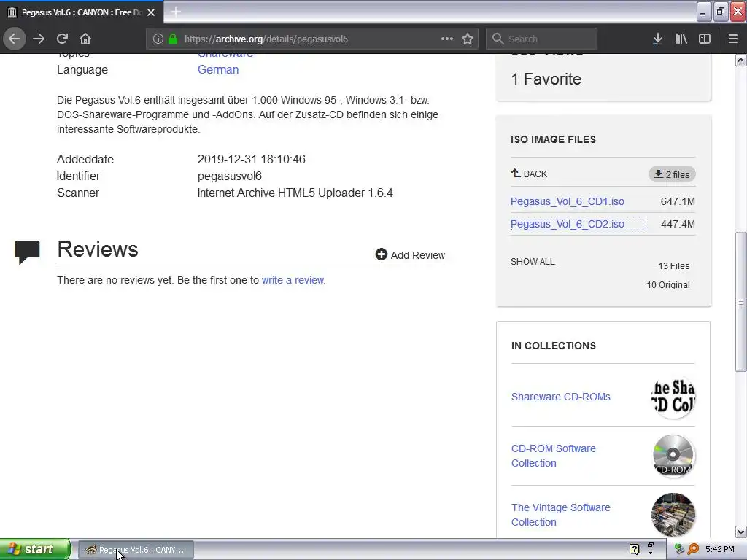Select Pegasus Vol.6 taskbar button
The width and height of the screenshot is (747, 560).
[x=136, y=550]
